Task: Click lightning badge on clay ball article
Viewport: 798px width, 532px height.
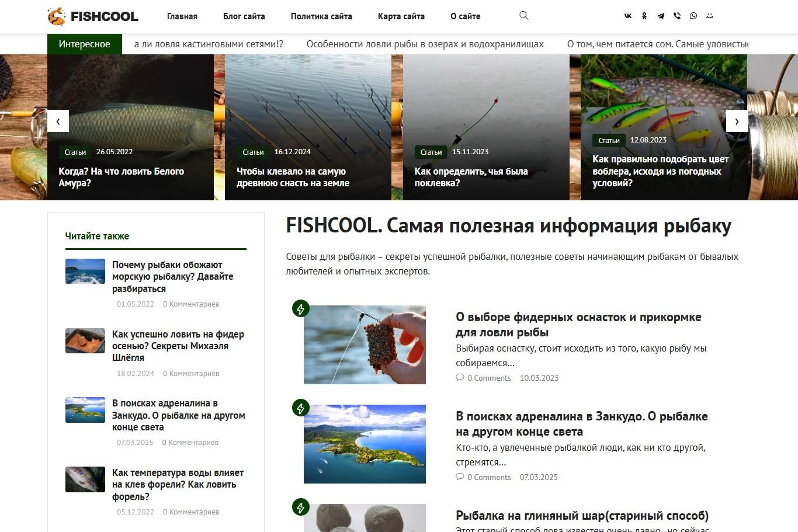Action: pos(301,507)
